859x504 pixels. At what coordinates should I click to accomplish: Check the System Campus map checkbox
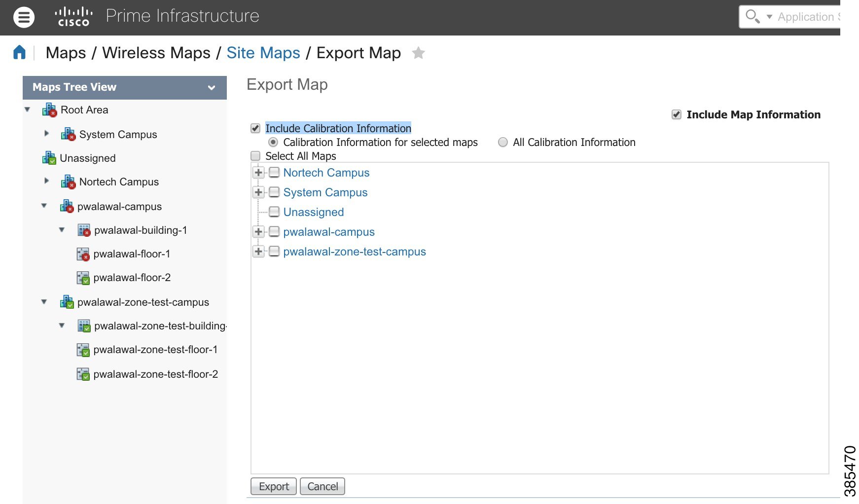point(274,192)
